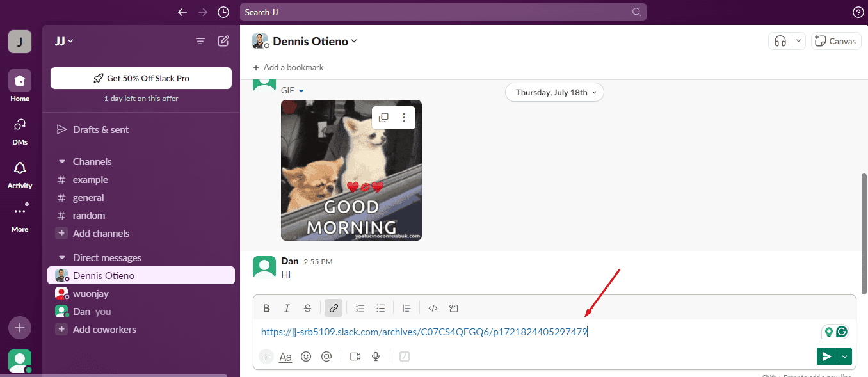Image resolution: width=868 pixels, height=377 pixels.
Task: Mention someone with @ icon
Action: click(x=326, y=357)
